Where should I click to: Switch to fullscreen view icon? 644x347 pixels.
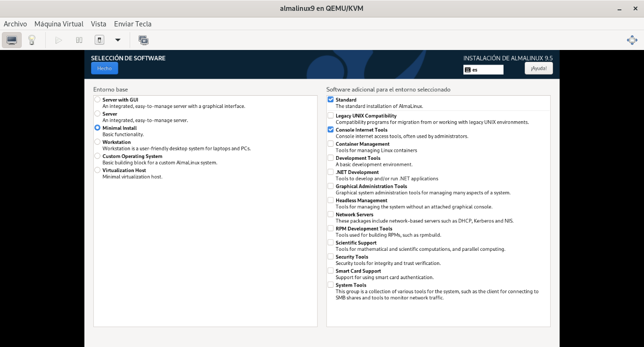(x=632, y=40)
